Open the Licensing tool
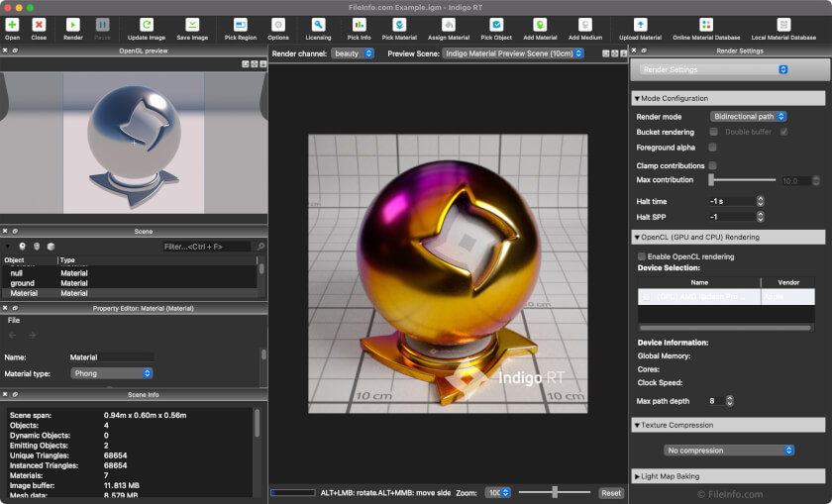This screenshot has height=504, width=832. coord(318,25)
